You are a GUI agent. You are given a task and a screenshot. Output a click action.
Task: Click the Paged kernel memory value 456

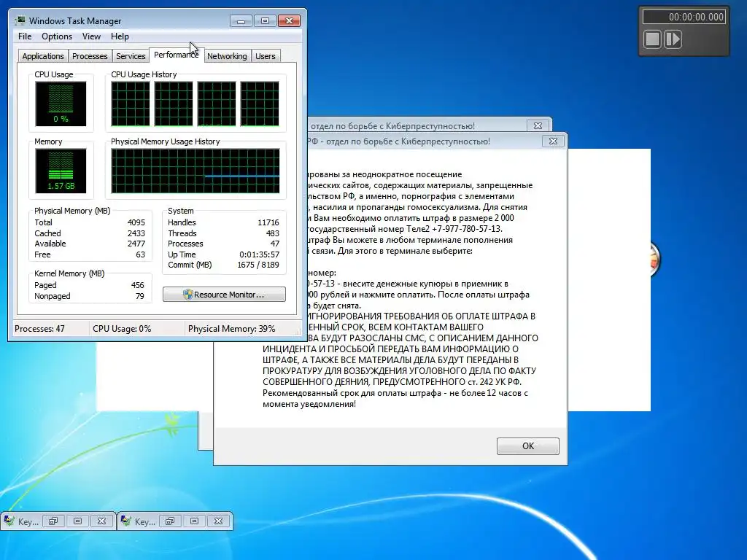[x=137, y=285]
